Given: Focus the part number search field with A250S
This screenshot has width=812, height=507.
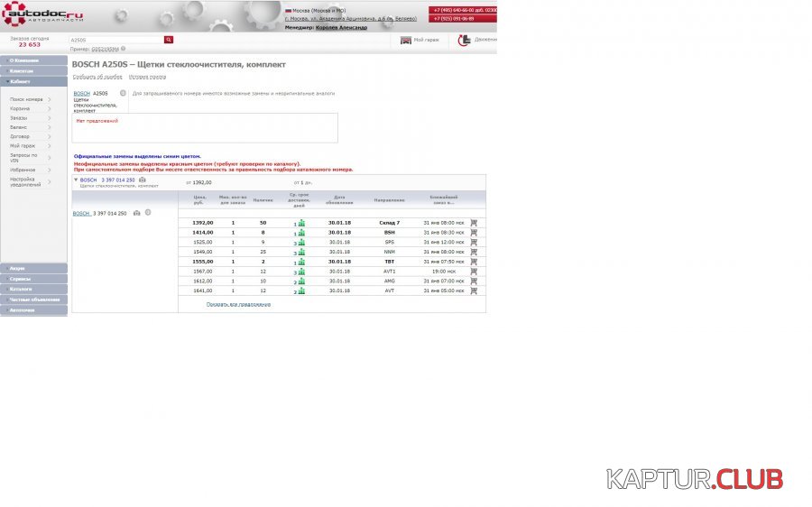Looking at the screenshot, I should [x=116, y=40].
